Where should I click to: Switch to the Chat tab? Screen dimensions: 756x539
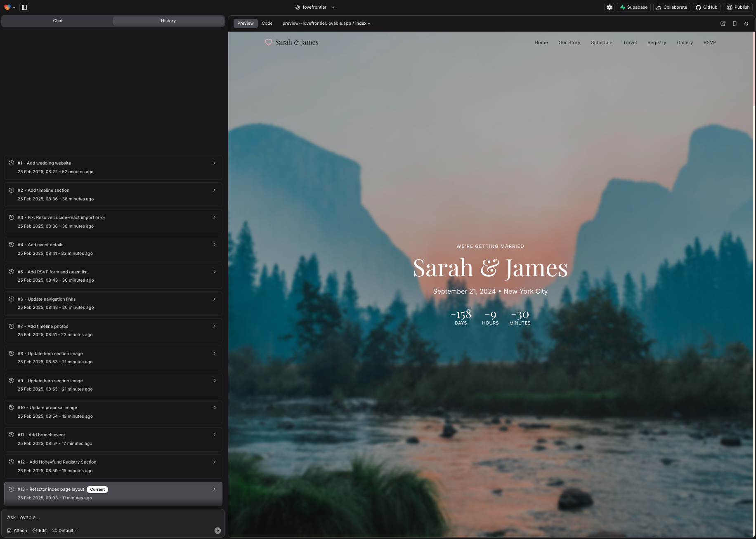57,21
